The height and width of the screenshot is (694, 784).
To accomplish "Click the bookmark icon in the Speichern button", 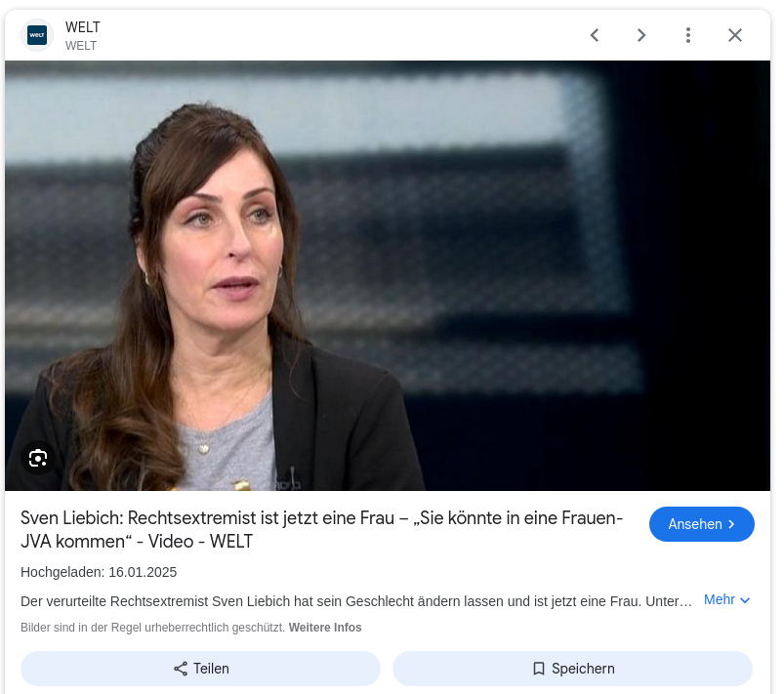I will 539,669.
